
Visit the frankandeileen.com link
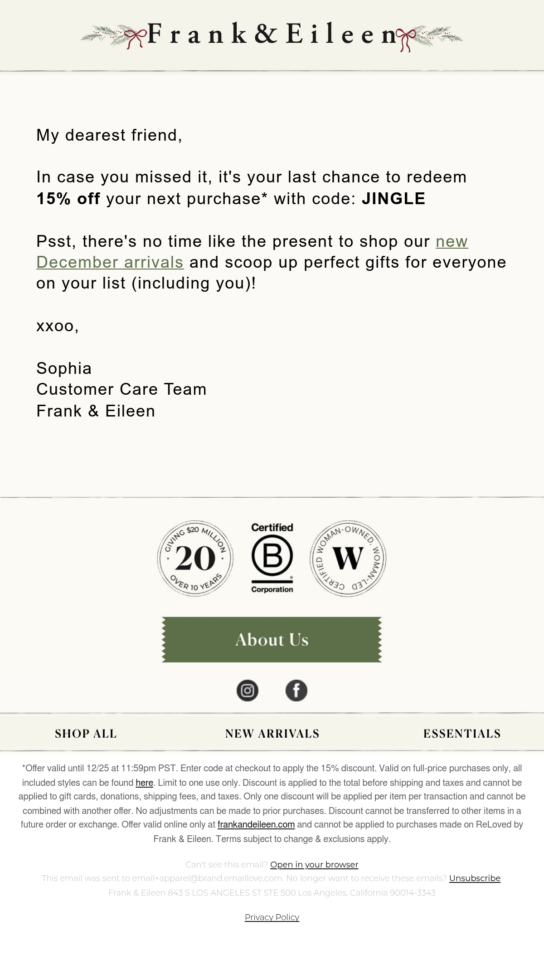256,824
